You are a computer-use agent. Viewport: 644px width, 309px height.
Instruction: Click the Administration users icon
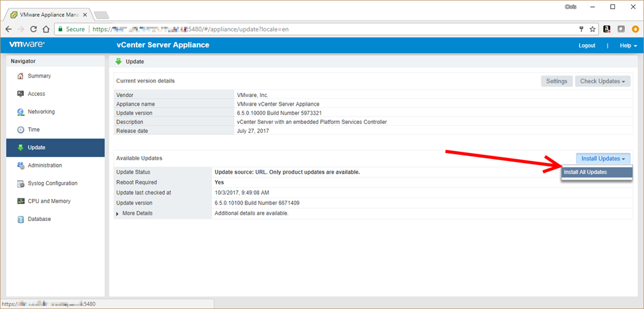click(21, 165)
